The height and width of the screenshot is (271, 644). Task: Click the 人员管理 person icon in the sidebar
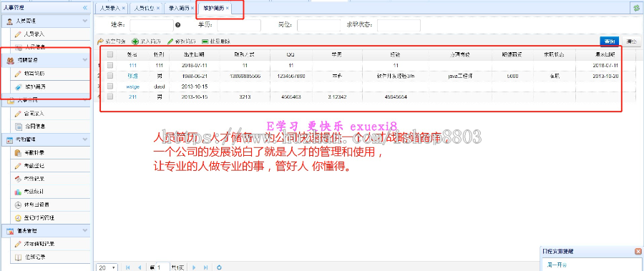coord(10,21)
